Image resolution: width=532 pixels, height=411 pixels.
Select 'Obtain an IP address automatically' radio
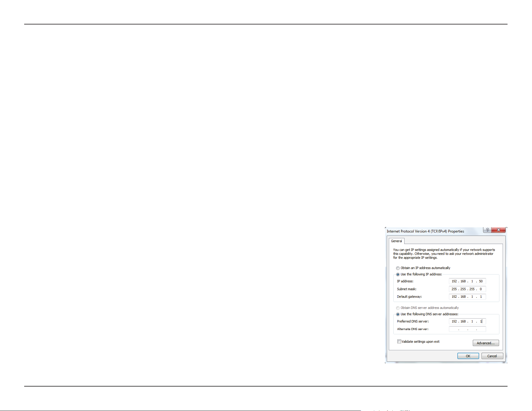click(x=398, y=268)
